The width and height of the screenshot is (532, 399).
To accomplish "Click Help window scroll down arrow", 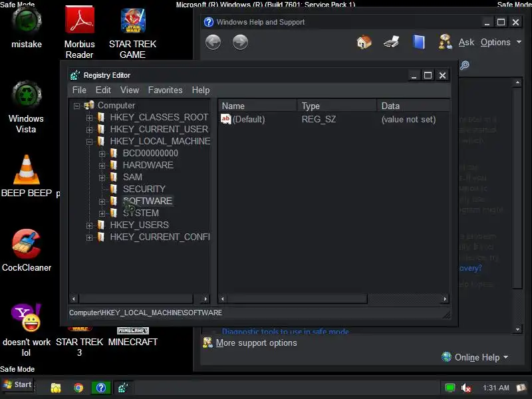I will coord(517,329).
